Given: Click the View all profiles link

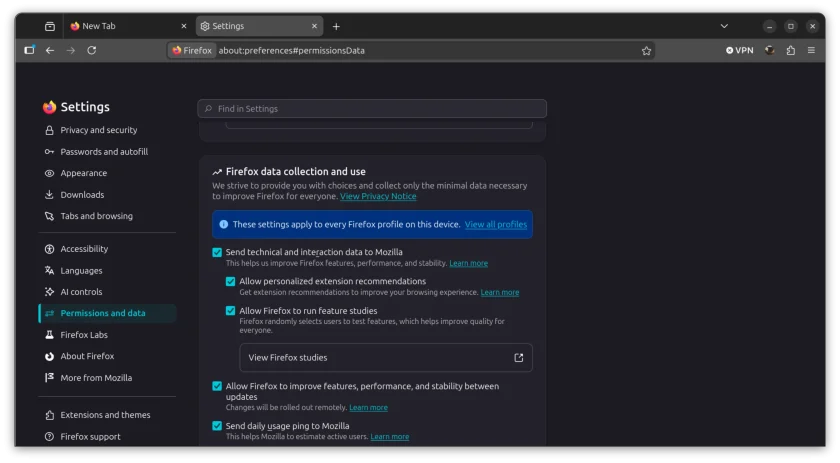Looking at the screenshot, I should click(496, 225).
